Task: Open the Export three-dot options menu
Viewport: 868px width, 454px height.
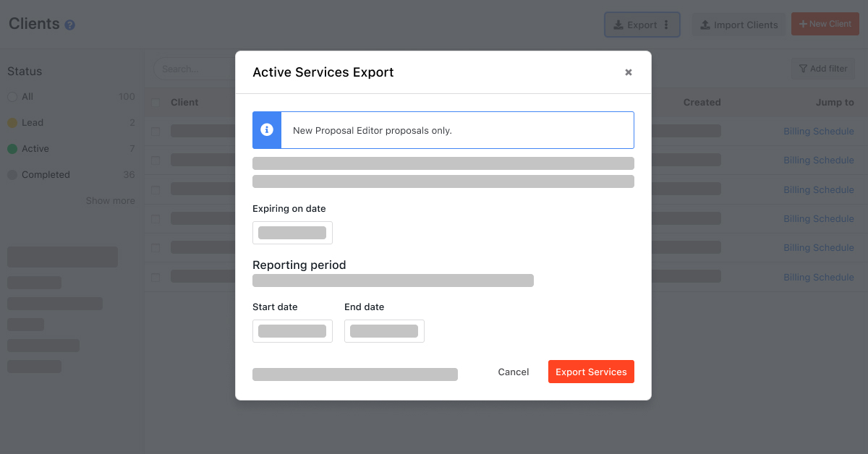Action: pos(666,25)
